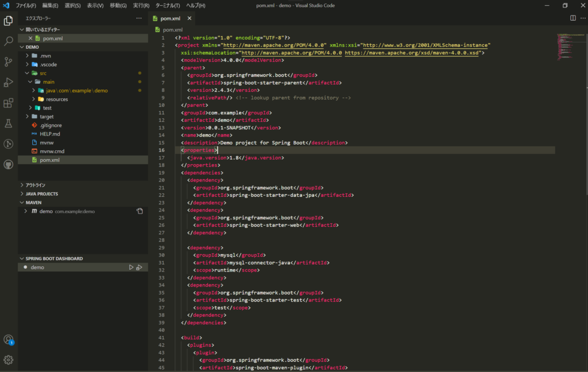This screenshot has width=588, height=372.
Task: Open the ターミナル(T) menu
Action: tap(168, 6)
